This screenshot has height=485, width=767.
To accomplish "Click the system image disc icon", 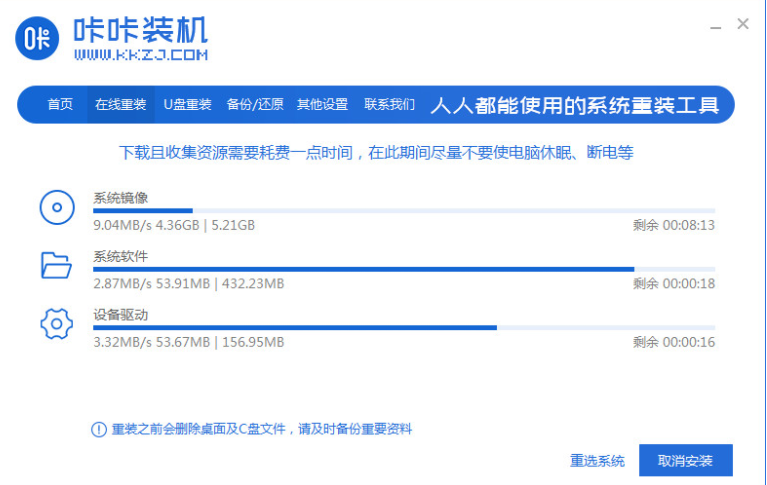I will (x=57, y=208).
